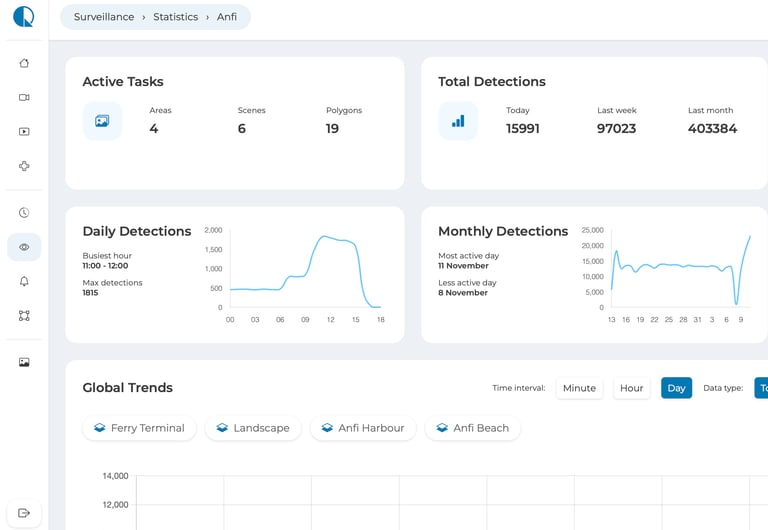Open the image gallery icon in the sidebar
This screenshot has width=768, height=530.
coord(24,362)
